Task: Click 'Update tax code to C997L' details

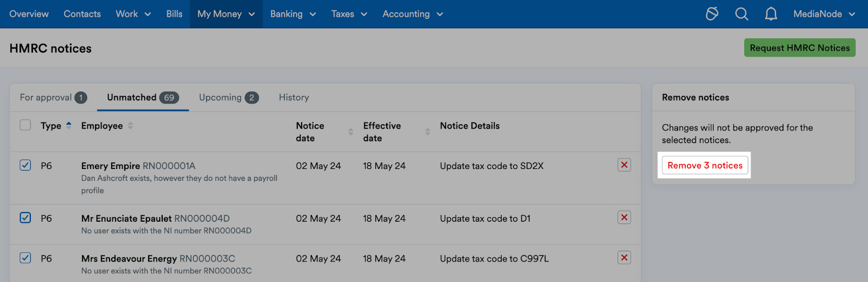Action: (494, 259)
